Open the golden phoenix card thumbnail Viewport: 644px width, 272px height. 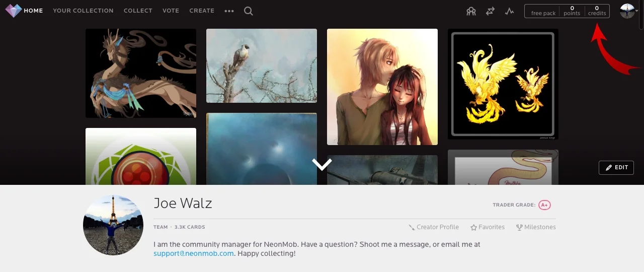(503, 84)
